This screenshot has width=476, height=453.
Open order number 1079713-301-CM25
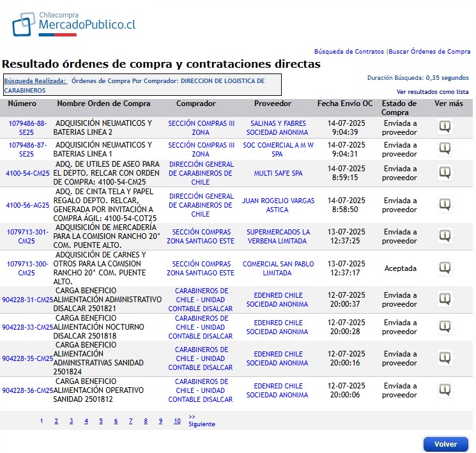pos(27,236)
